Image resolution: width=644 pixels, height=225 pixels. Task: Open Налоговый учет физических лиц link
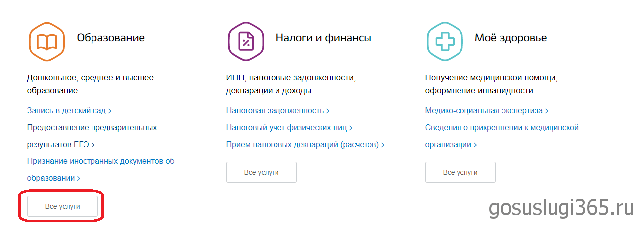[x=289, y=128]
